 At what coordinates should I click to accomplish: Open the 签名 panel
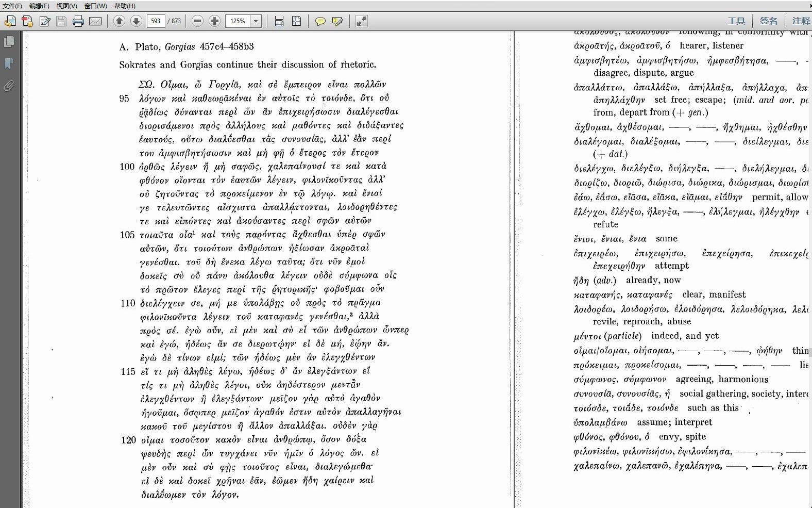coord(768,21)
